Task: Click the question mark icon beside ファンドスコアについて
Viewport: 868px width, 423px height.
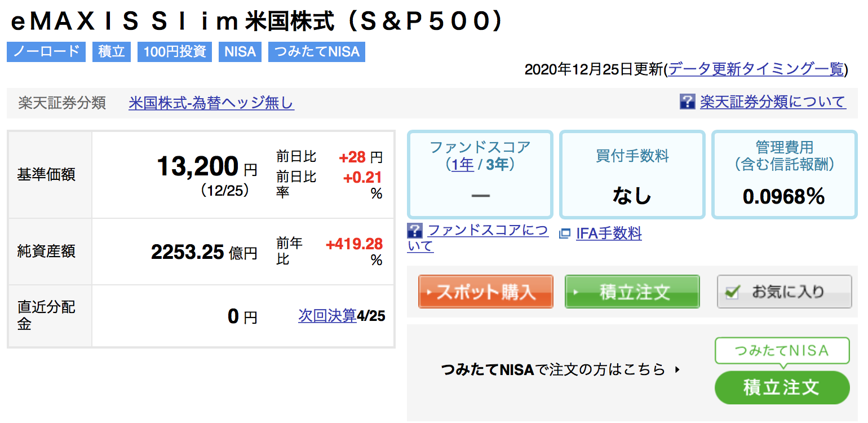Action: (x=415, y=230)
